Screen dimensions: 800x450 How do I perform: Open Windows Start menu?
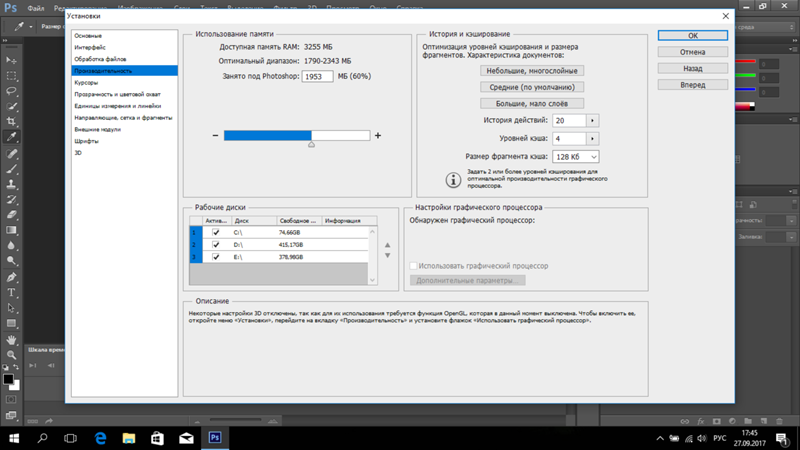coord(14,438)
